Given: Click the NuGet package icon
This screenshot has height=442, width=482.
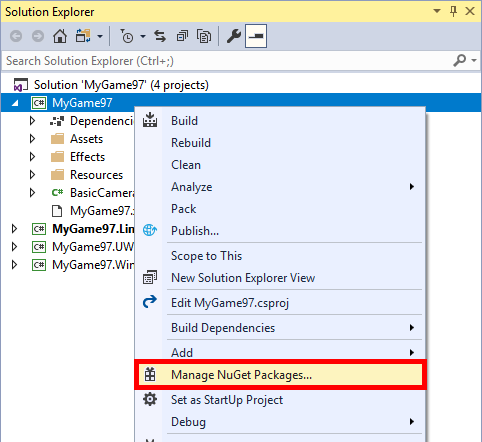Looking at the screenshot, I should (150, 374).
